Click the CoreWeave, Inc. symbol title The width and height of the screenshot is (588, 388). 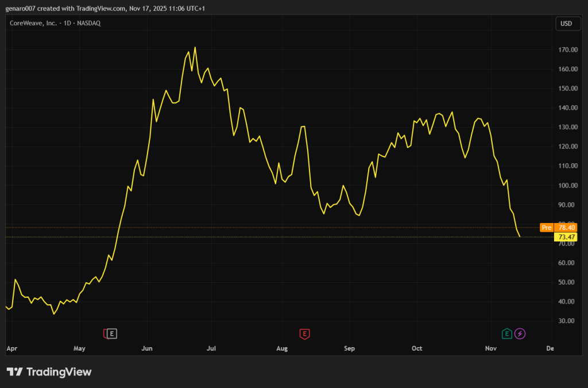coord(33,24)
